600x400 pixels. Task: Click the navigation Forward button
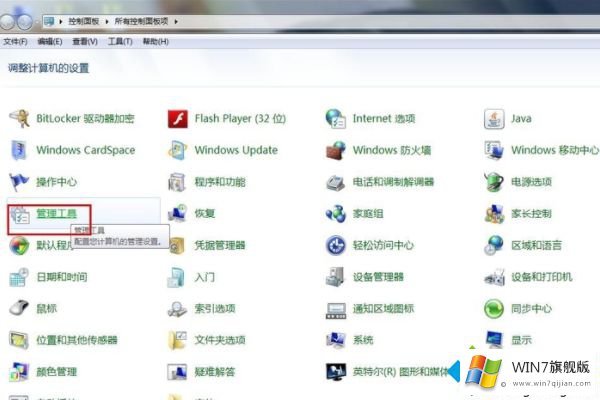click(x=25, y=22)
